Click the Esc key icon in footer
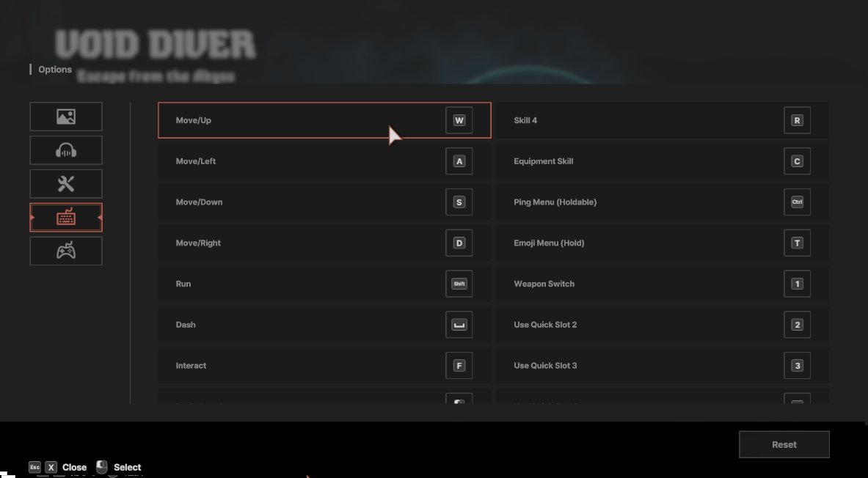This screenshot has height=478, width=868. (x=35, y=468)
